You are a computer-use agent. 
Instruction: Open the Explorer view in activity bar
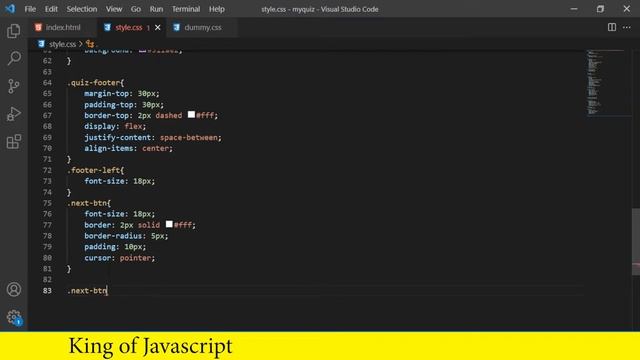pyautogui.click(x=13, y=31)
